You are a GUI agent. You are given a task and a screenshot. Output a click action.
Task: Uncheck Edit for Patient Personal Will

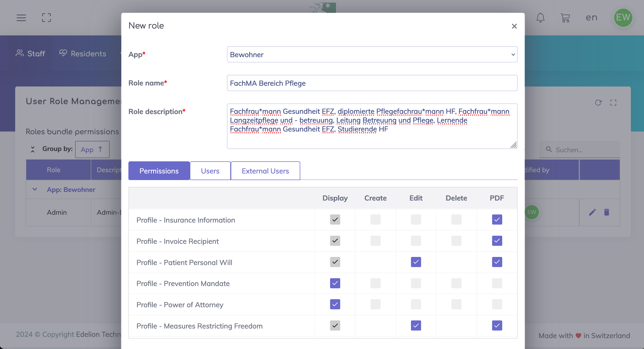tap(416, 262)
